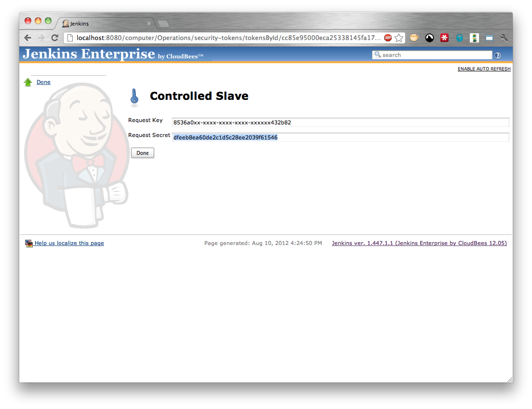Close the Jenkins tab
532x409 pixels.
[x=148, y=24]
